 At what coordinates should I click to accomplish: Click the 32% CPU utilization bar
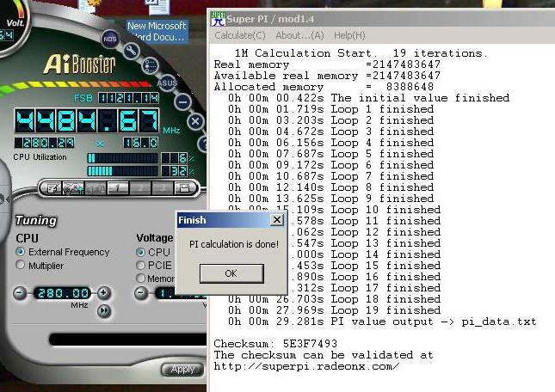(122, 171)
